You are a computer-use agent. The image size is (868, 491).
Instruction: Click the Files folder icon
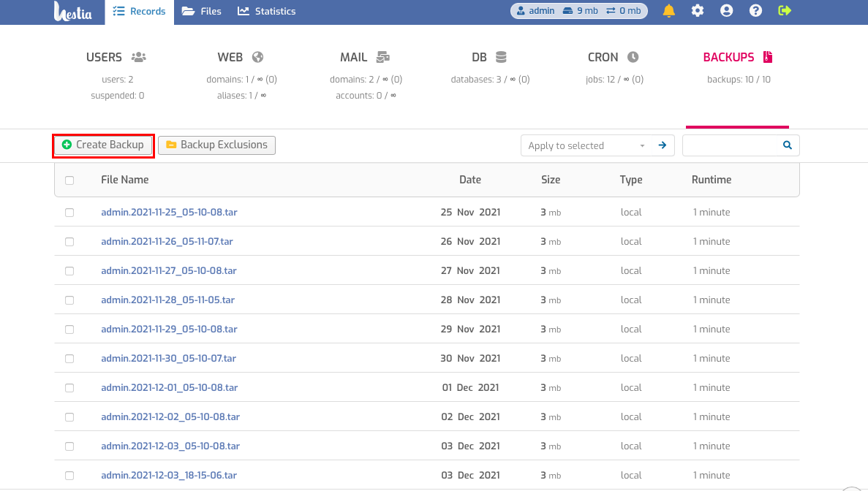pyautogui.click(x=188, y=11)
